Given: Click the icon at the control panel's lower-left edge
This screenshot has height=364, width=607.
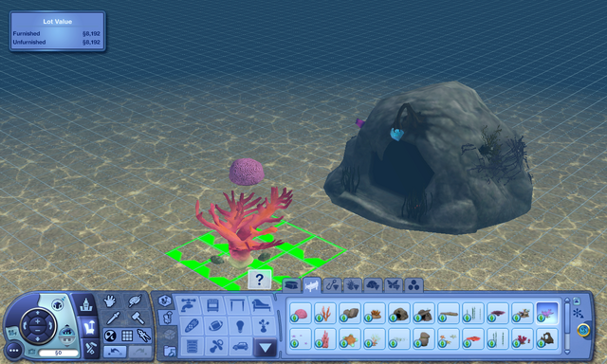Looking at the screenshot, I should [11, 333].
